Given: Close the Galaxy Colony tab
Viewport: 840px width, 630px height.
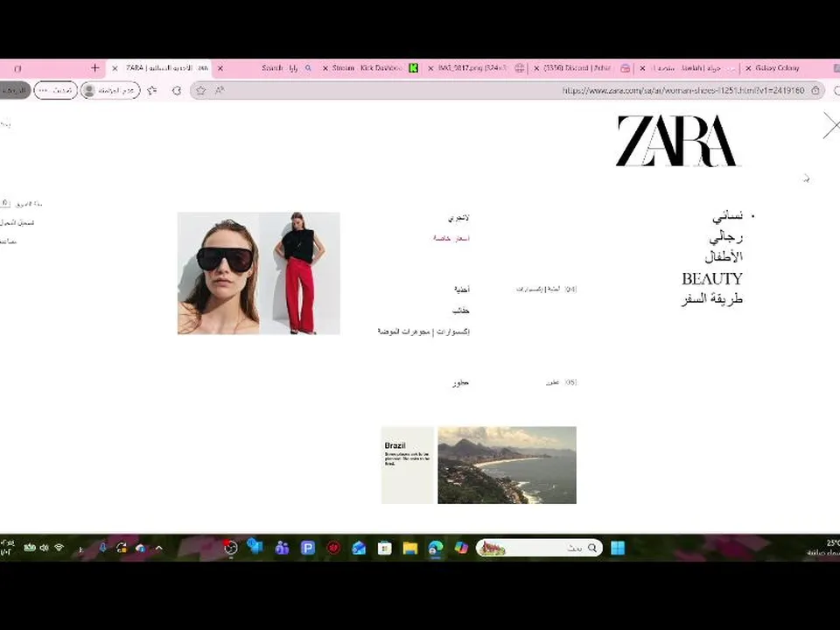Looking at the screenshot, I should coord(748,68).
